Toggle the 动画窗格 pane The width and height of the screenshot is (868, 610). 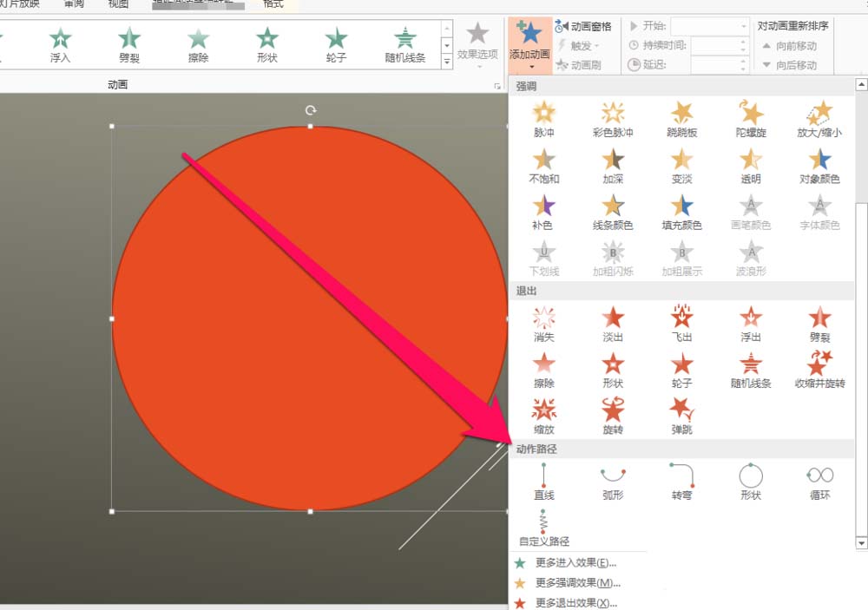(583, 26)
